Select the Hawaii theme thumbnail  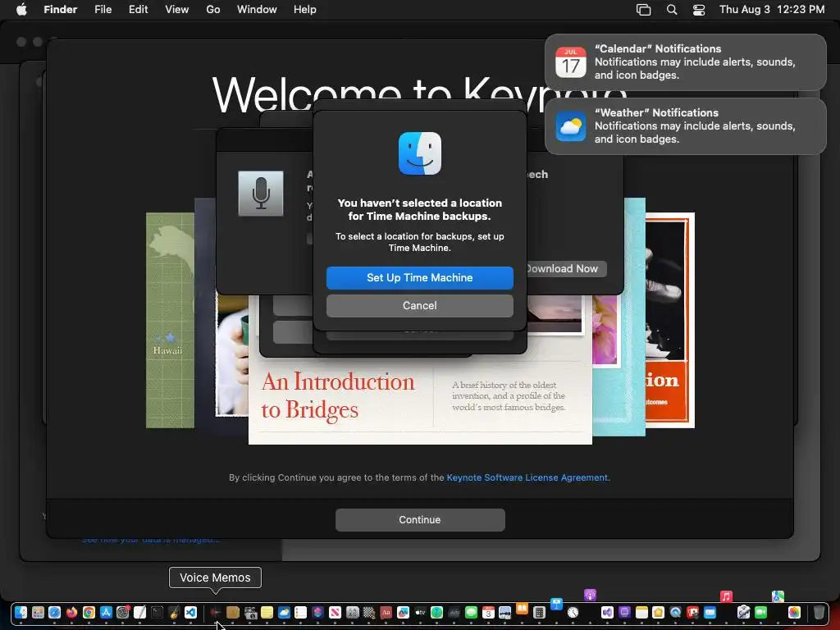[x=170, y=321]
